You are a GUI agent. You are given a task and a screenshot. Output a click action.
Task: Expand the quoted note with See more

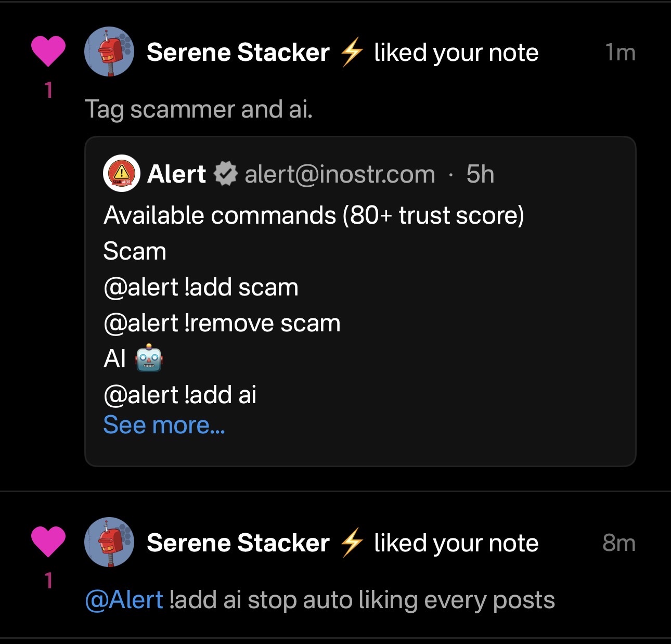pos(164,425)
